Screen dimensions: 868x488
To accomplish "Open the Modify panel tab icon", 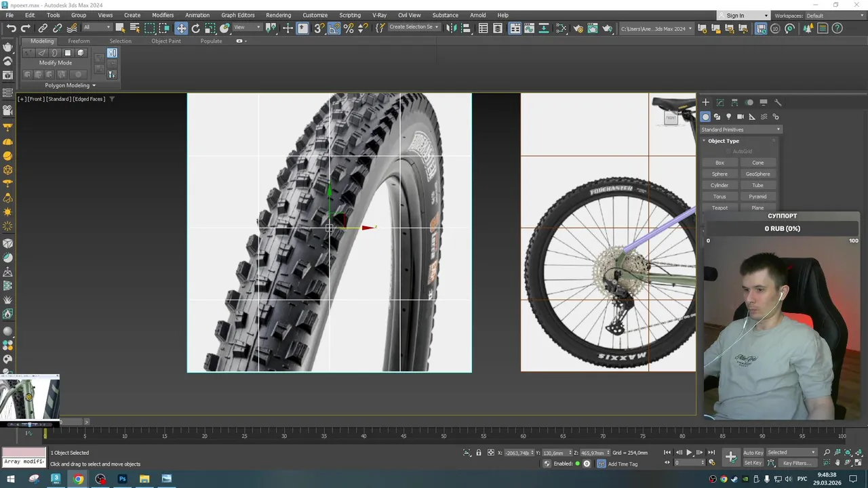I will [720, 102].
